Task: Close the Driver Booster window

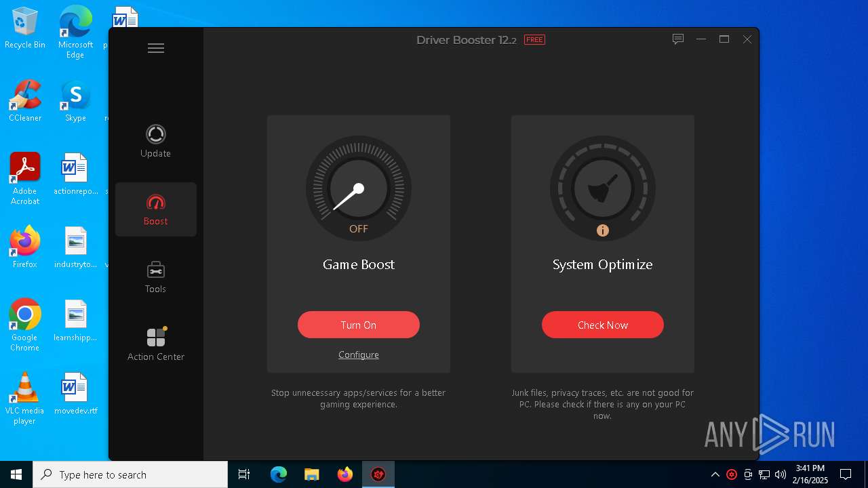Action: (x=747, y=39)
